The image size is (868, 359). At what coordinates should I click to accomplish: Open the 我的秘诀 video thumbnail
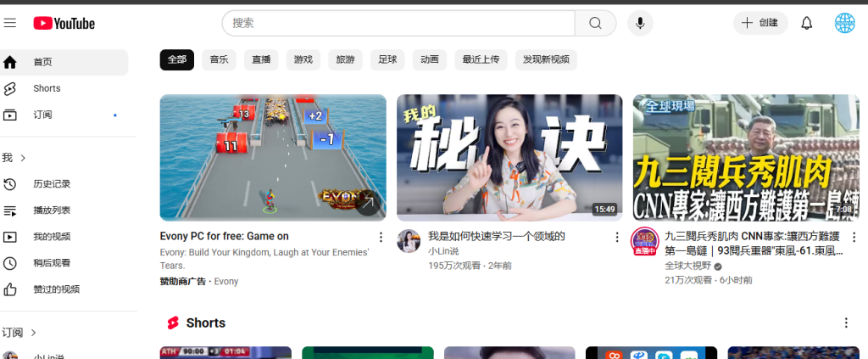click(x=509, y=157)
